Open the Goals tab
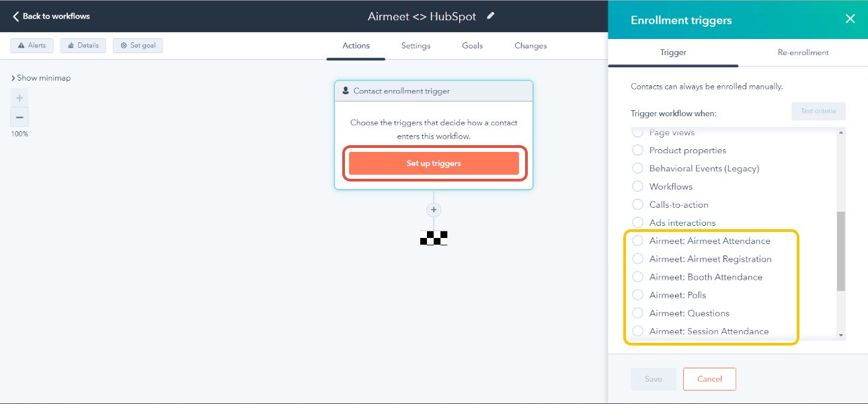868x404 pixels. click(x=472, y=46)
